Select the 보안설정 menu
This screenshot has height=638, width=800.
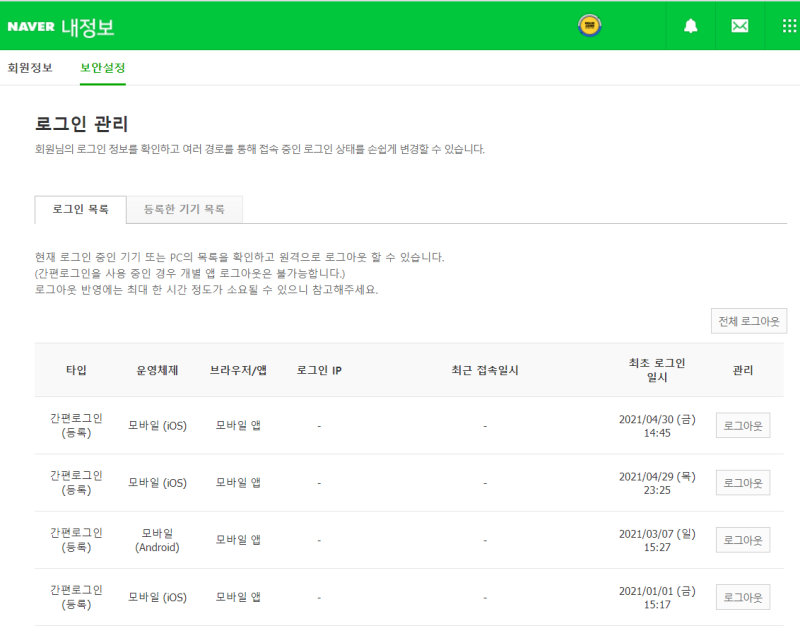tap(103, 67)
